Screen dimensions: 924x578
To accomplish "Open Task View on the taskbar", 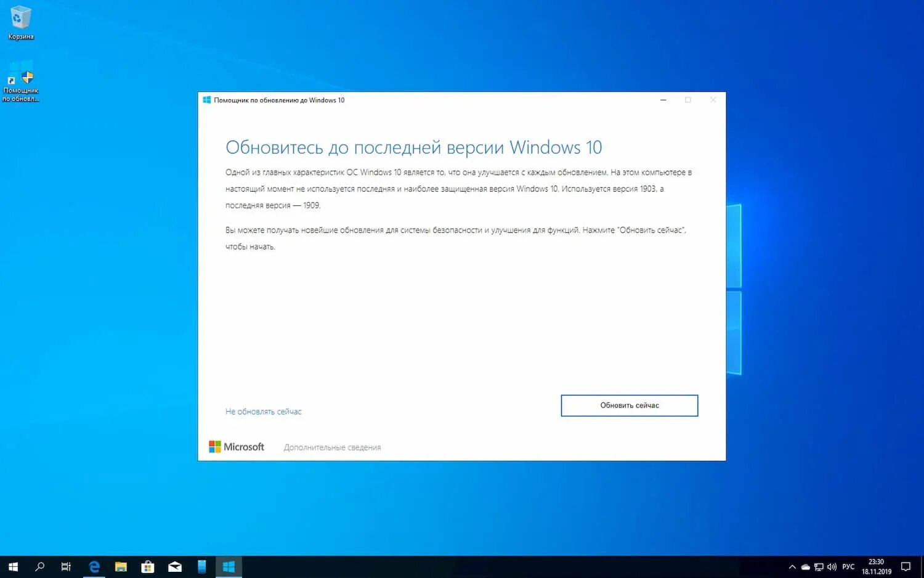I will (x=67, y=567).
